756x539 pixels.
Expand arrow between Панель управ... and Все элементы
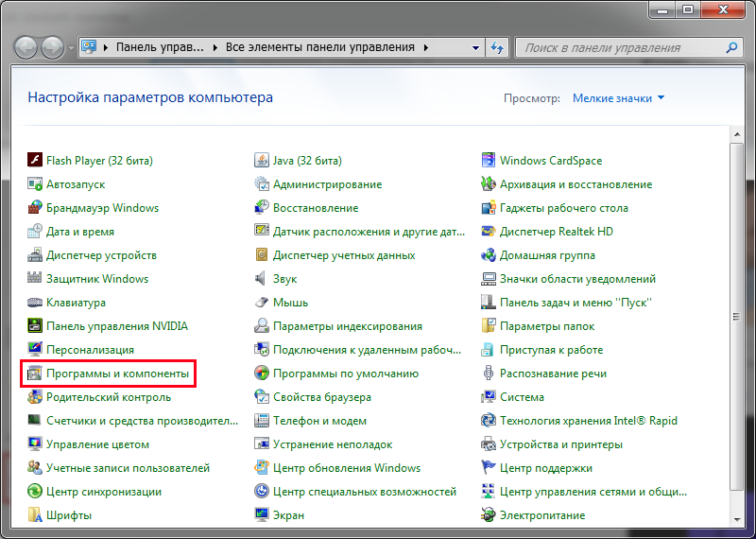(x=215, y=48)
